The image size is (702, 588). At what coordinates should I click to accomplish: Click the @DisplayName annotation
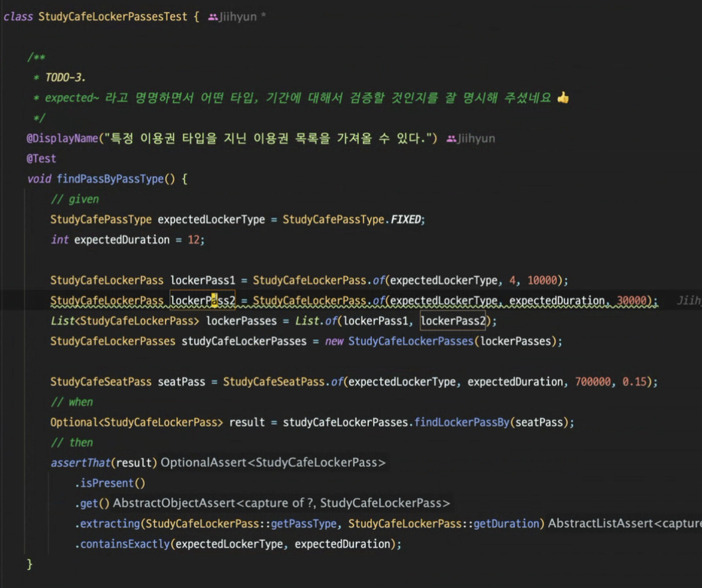tap(62, 138)
